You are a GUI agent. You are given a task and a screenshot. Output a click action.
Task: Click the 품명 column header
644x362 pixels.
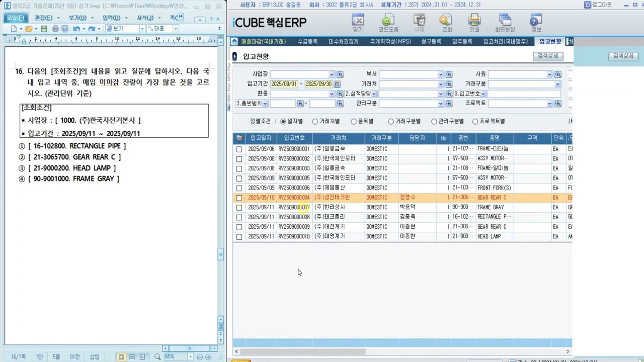494,138
